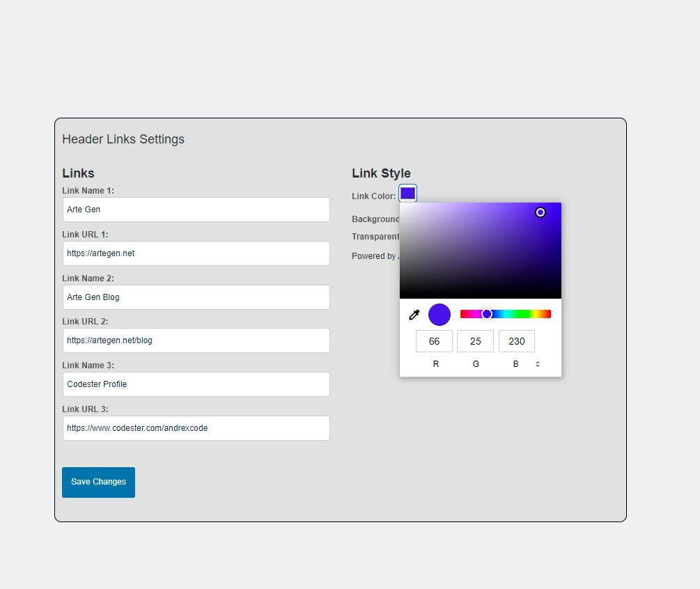Click the R channel label
Image resolution: width=700 pixels, height=589 pixels.
point(436,364)
